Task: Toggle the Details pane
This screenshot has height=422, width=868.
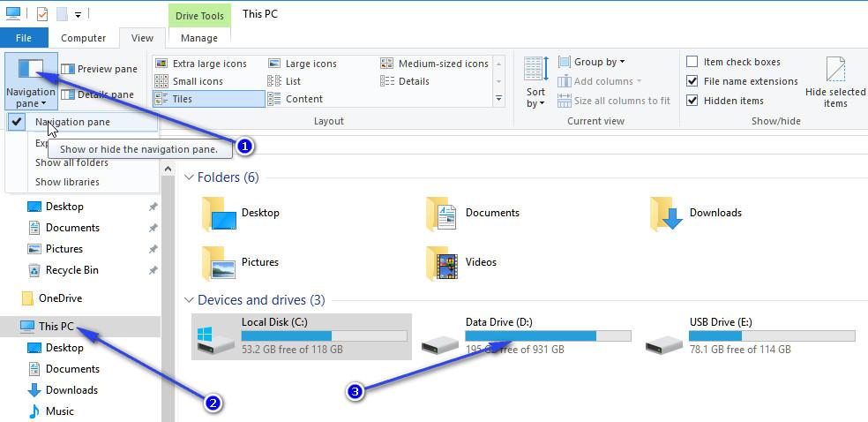Action: click(x=97, y=94)
